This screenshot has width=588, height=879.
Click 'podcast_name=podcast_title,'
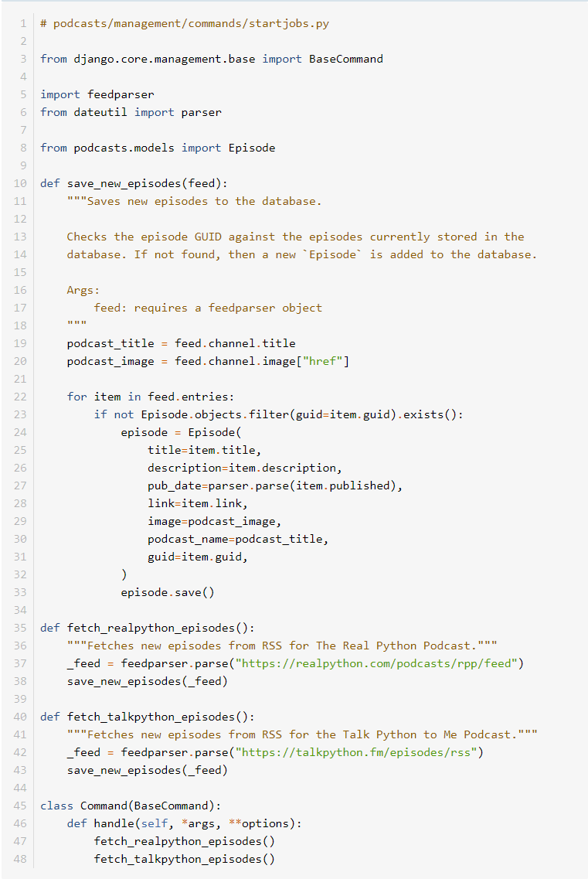point(238,540)
